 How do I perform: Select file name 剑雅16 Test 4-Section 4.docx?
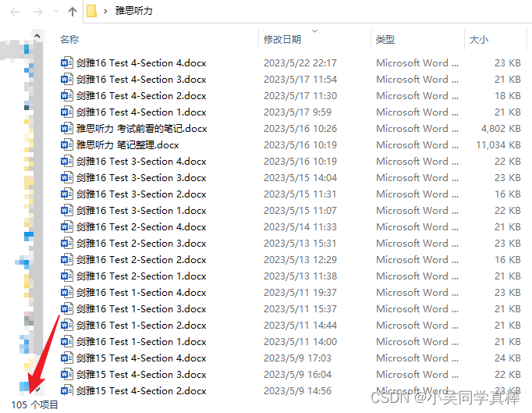click(x=141, y=62)
